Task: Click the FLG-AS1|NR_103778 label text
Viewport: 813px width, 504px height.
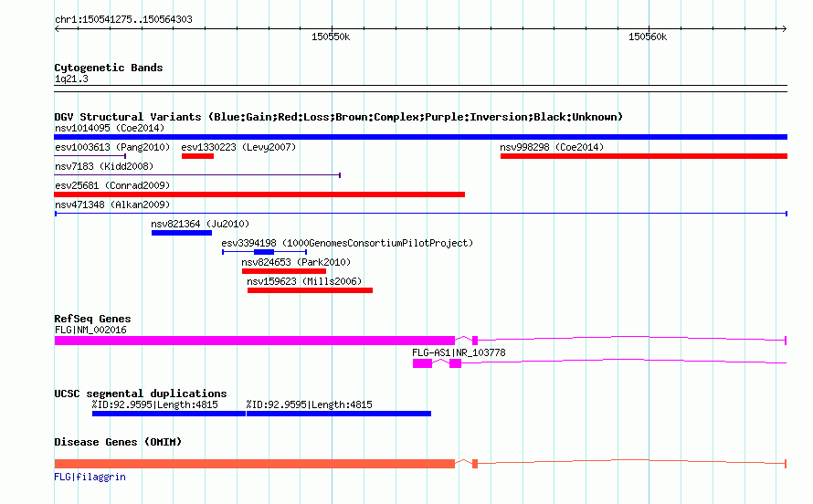Action: tap(459, 352)
